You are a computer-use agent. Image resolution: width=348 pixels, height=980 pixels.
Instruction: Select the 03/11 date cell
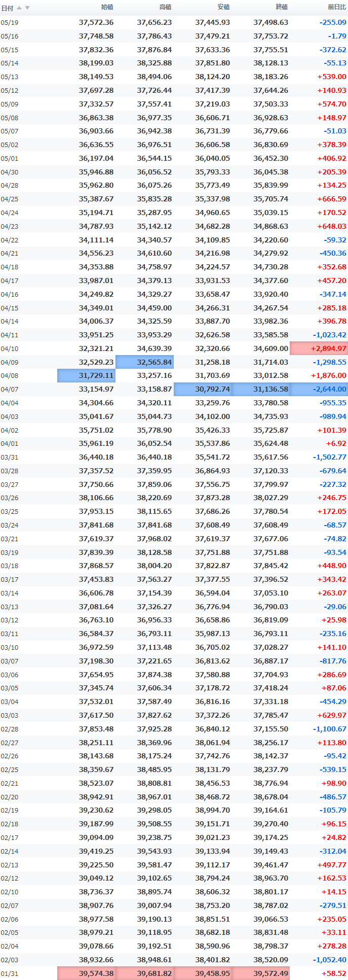coord(10,634)
